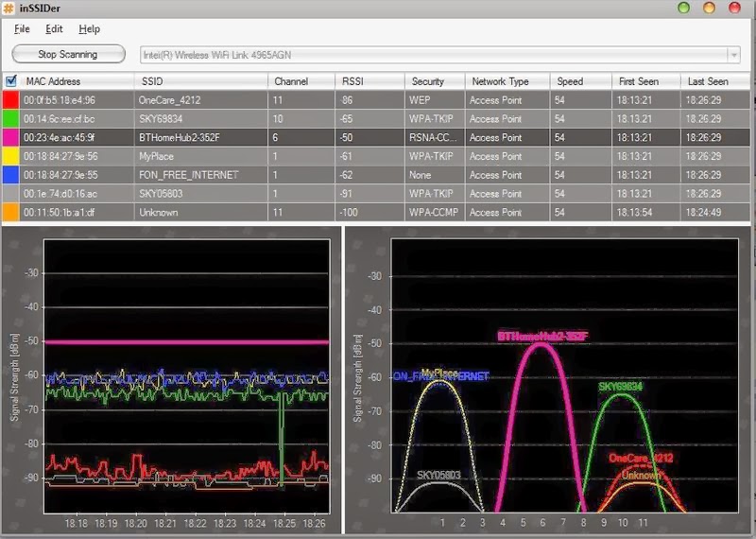Click the green minimize window button
756x539 pixels.
[x=683, y=8]
